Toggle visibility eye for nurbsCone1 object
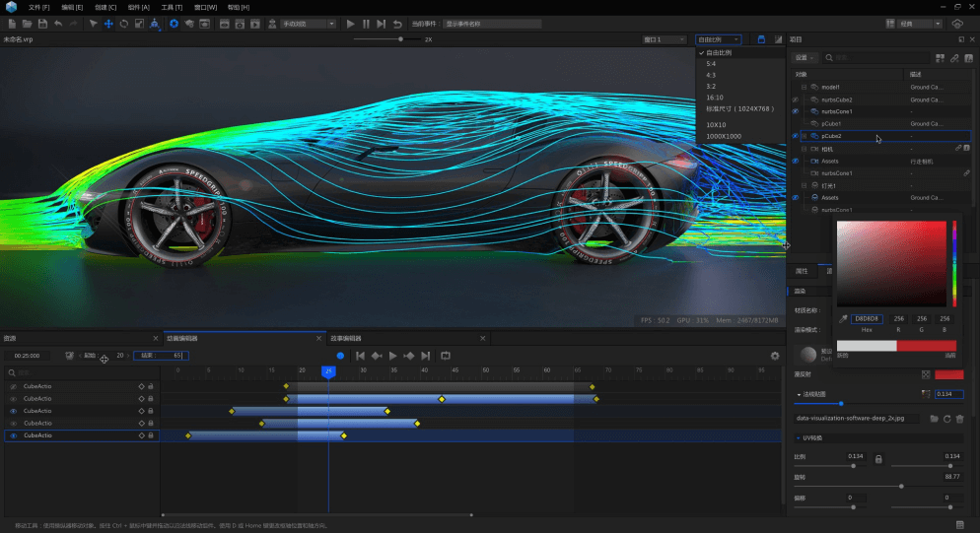Screen dimensions: 980x533 click(x=796, y=111)
